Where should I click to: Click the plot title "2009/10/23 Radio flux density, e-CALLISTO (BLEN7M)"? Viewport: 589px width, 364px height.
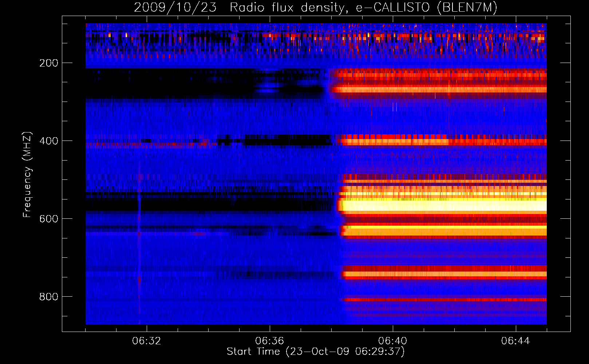click(316, 8)
